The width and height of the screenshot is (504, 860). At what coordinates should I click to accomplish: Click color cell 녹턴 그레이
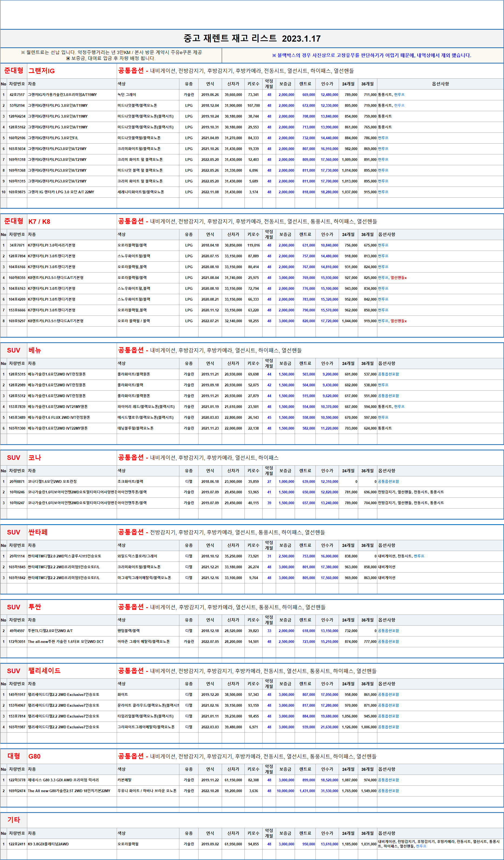(127, 95)
